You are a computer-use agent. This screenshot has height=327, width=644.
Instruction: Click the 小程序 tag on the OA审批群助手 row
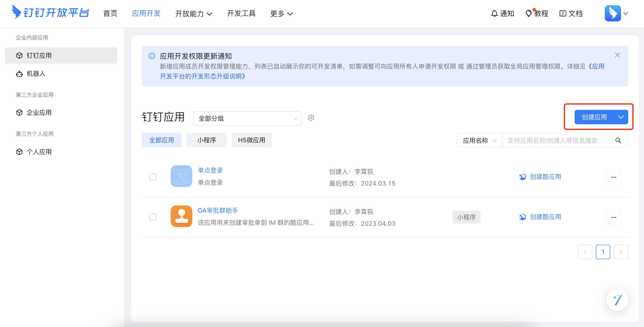tap(466, 217)
